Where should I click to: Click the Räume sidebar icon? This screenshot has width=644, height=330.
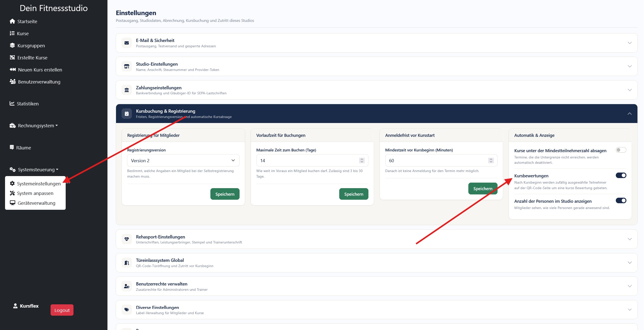click(12, 147)
